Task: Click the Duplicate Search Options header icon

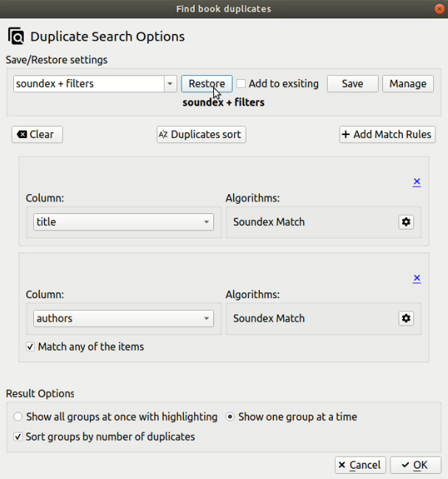Action: (15, 36)
